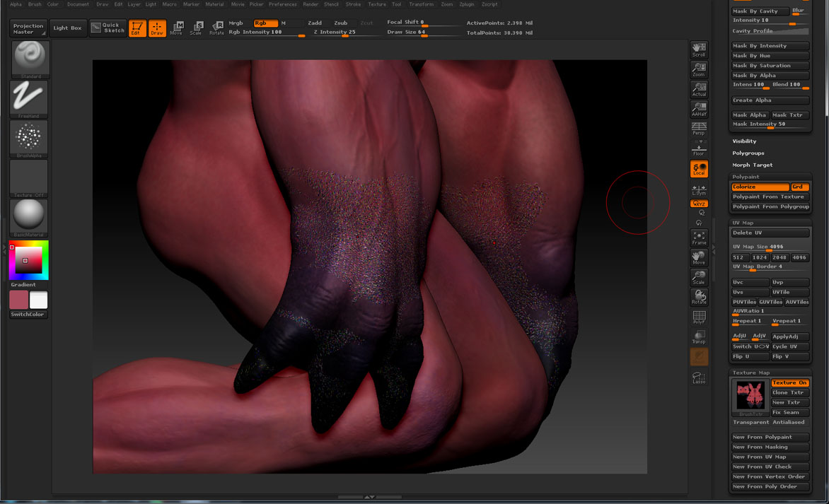Select the Lasso selection icon
The image size is (829, 504).
(699, 377)
